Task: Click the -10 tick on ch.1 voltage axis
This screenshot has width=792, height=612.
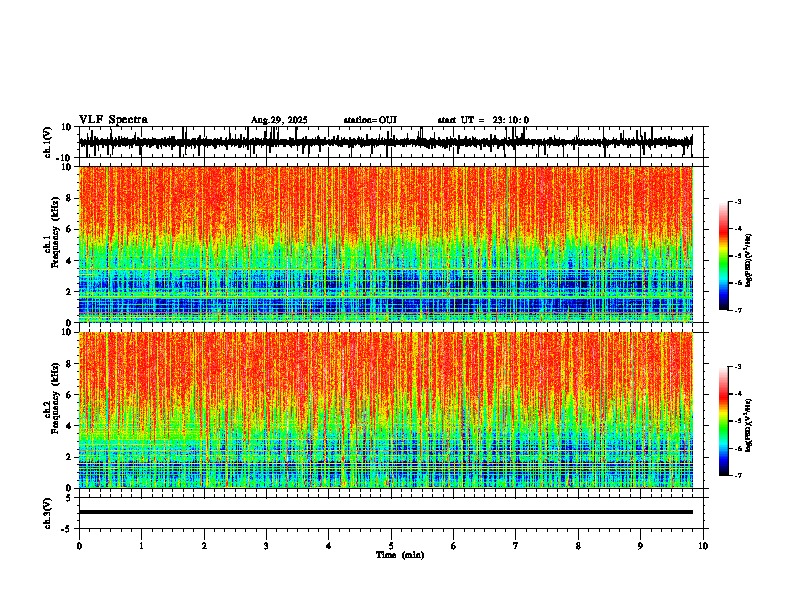Action: (65, 158)
